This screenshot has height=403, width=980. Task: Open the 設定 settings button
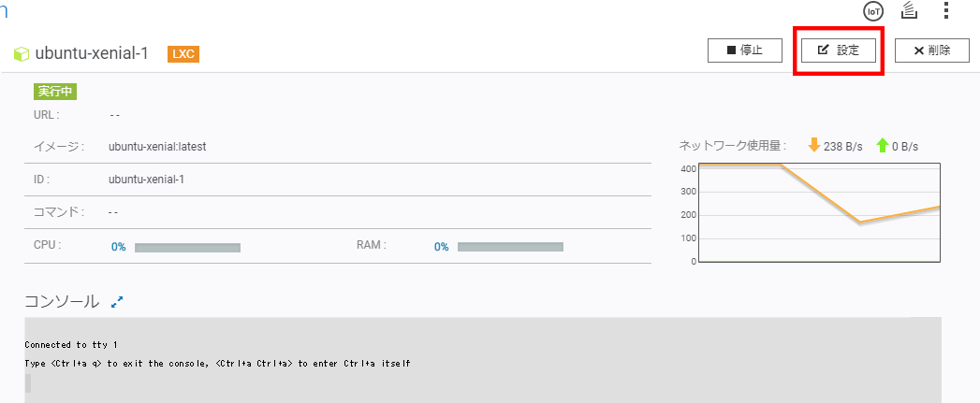point(838,50)
